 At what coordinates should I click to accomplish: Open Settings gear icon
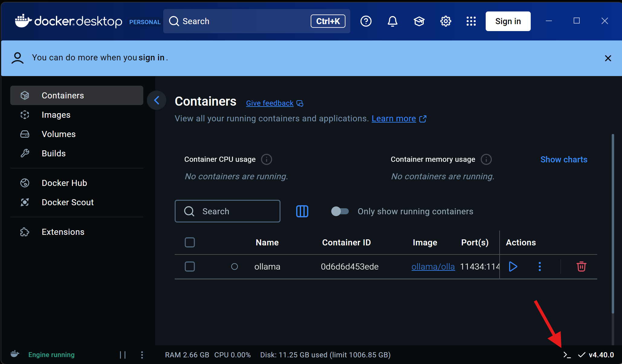click(x=445, y=21)
